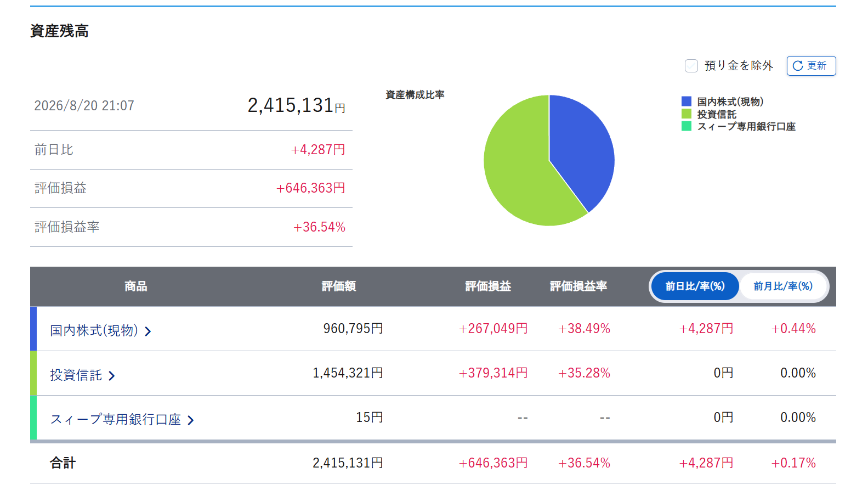Screen dimensions: 868x490
Task: Expand chevron next to 国内株式(現物)
Action: tap(147, 331)
